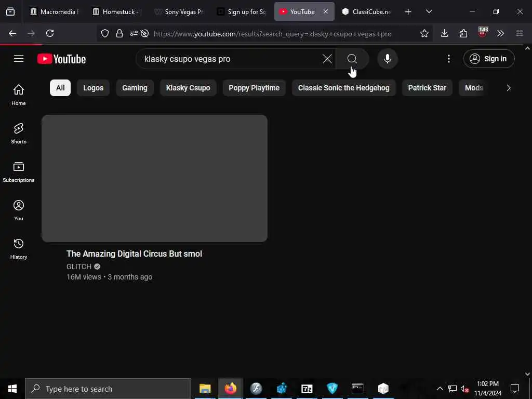The image size is (532, 399).
Task: Open The Amazing Digital Circus But smol video
Action: tap(134, 254)
